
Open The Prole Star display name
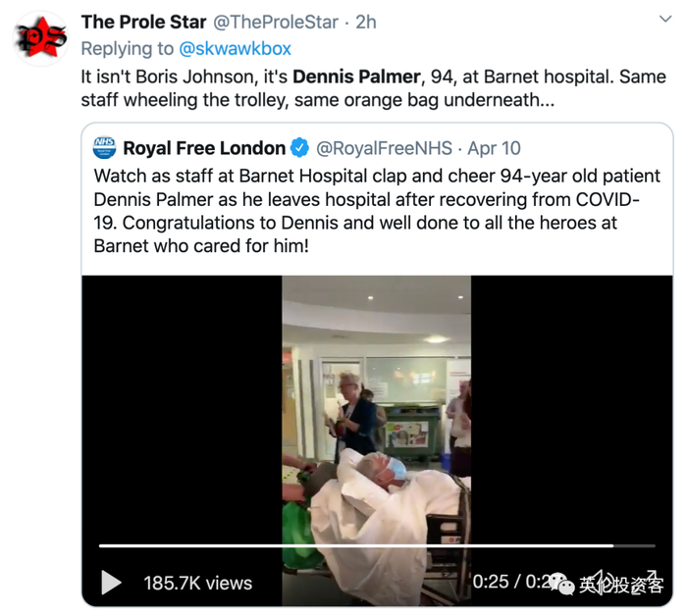[x=143, y=22]
